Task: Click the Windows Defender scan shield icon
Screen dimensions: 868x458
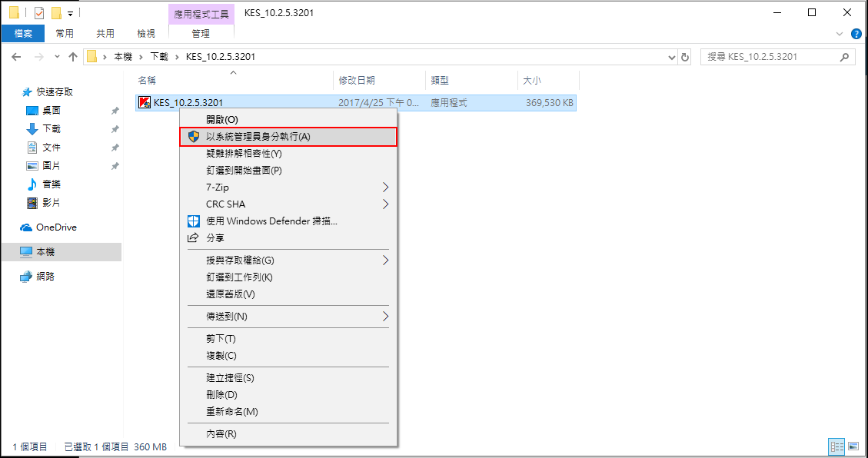Action: 194,221
